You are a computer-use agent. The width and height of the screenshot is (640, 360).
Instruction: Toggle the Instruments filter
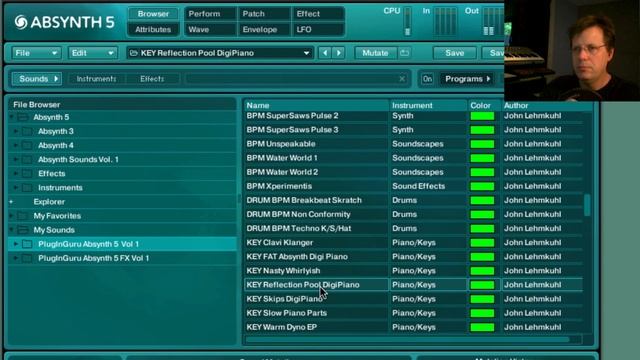pos(96,79)
